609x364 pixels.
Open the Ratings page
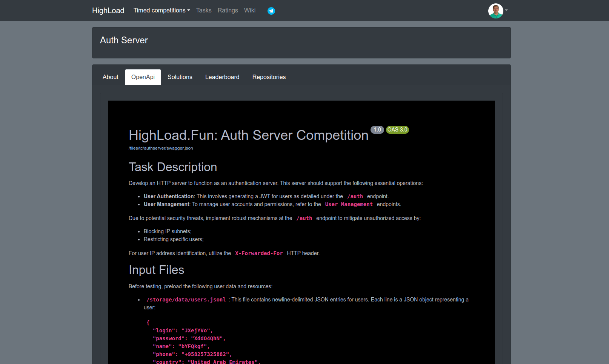click(228, 11)
